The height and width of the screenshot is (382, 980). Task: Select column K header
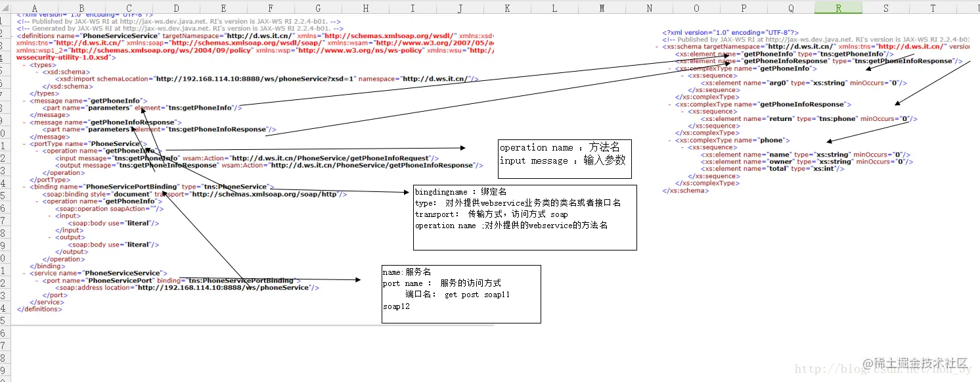[507, 7]
